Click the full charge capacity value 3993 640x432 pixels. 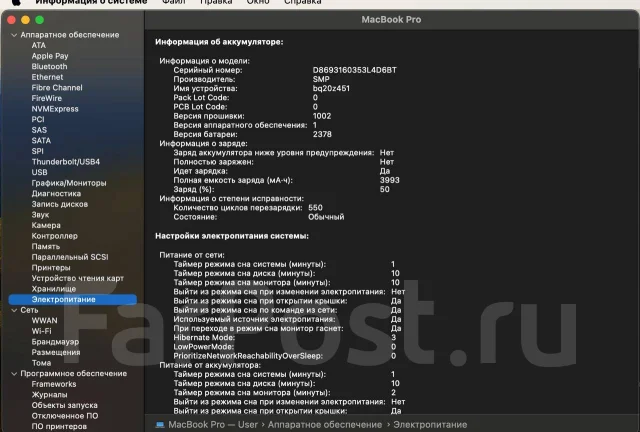pos(389,180)
